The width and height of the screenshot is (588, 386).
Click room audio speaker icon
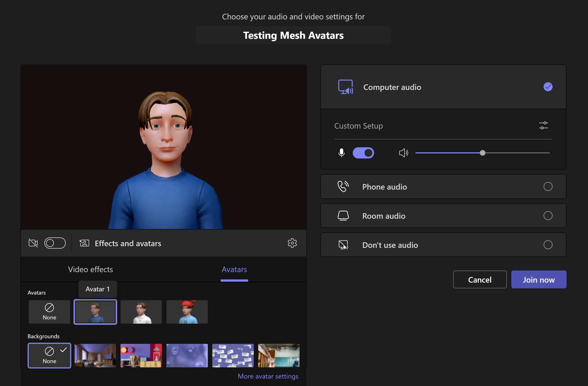343,215
